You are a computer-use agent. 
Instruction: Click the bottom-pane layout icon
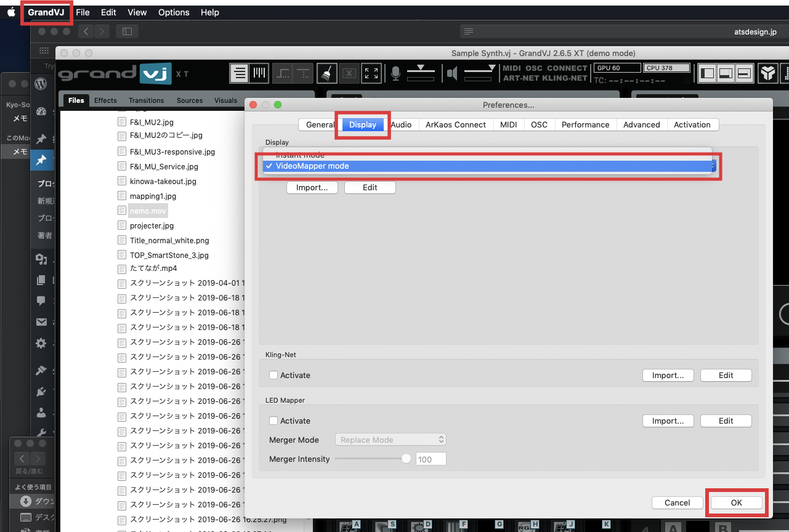726,73
